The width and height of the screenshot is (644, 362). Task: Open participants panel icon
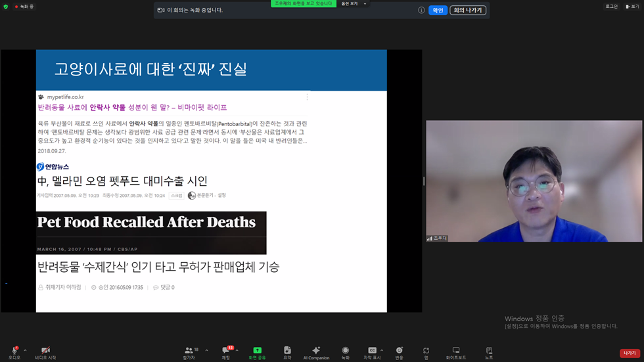coord(189,350)
